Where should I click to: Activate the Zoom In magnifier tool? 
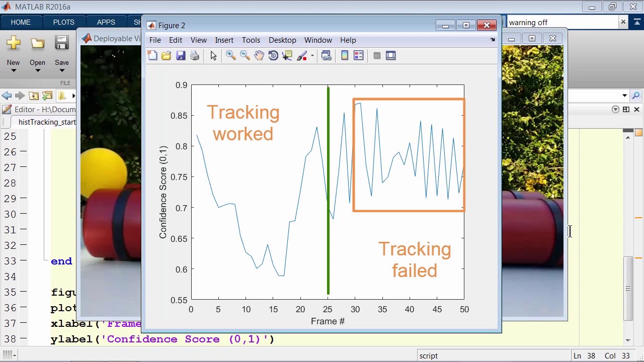click(x=231, y=56)
